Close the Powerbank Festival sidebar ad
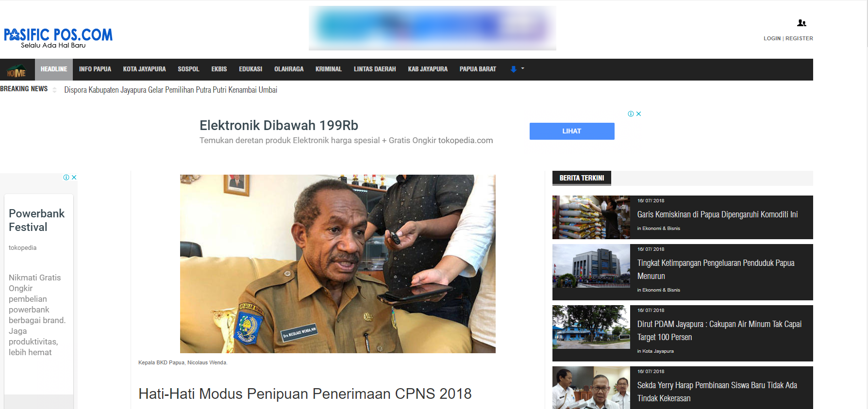The width and height of the screenshot is (868, 409). pyautogui.click(x=74, y=178)
